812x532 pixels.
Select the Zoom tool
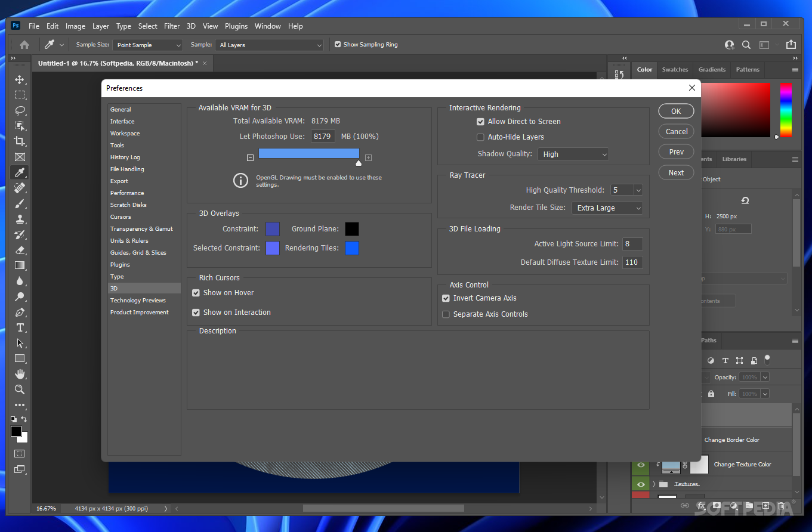(x=20, y=389)
